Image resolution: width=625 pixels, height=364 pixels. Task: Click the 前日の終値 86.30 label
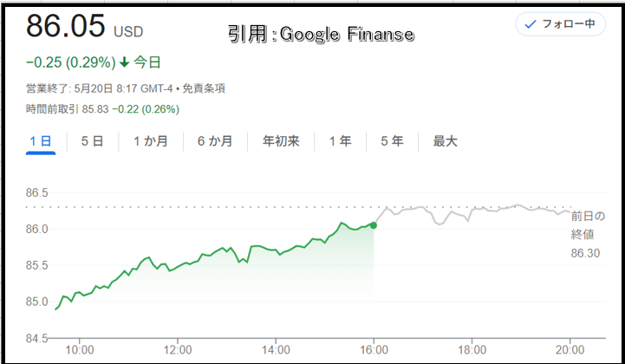point(588,235)
